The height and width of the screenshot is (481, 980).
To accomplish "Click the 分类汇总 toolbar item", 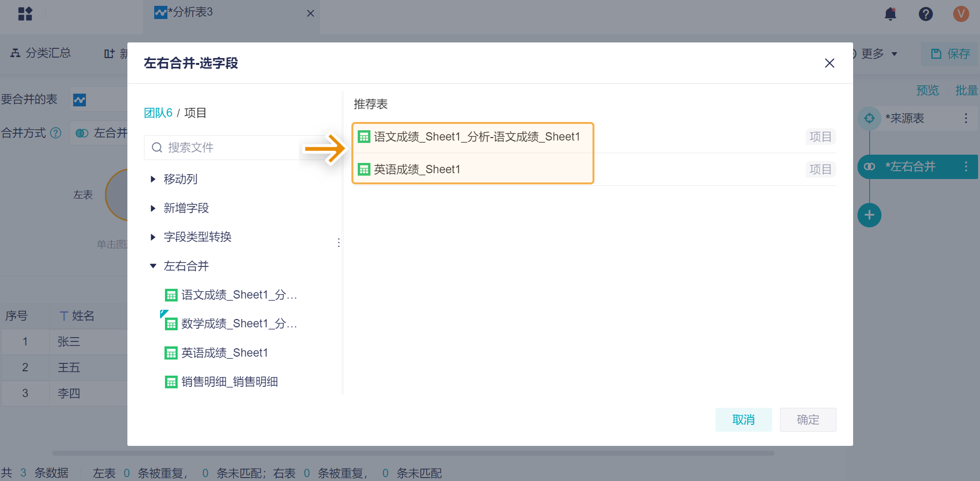I will (x=41, y=53).
